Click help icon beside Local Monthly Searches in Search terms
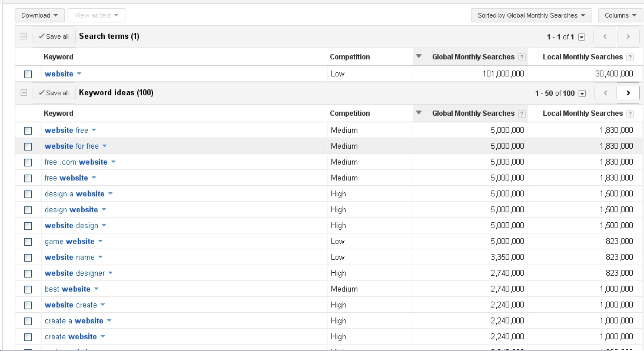644x351 pixels. pos(630,58)
